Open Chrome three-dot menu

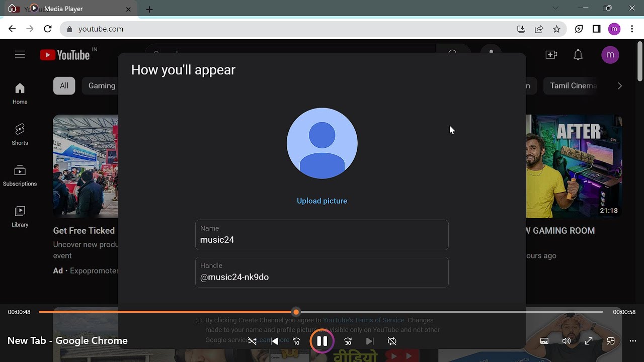632,29
